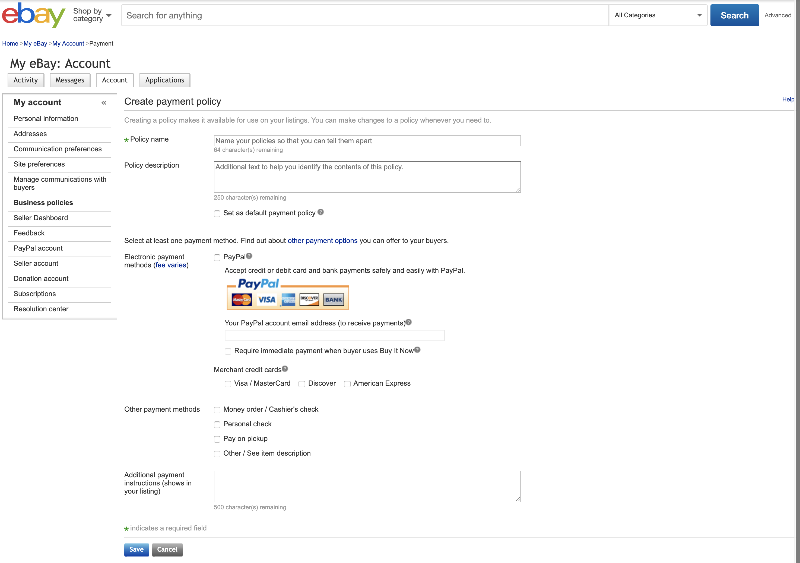Collapse the My account sidebar panel

coord(104,103)
